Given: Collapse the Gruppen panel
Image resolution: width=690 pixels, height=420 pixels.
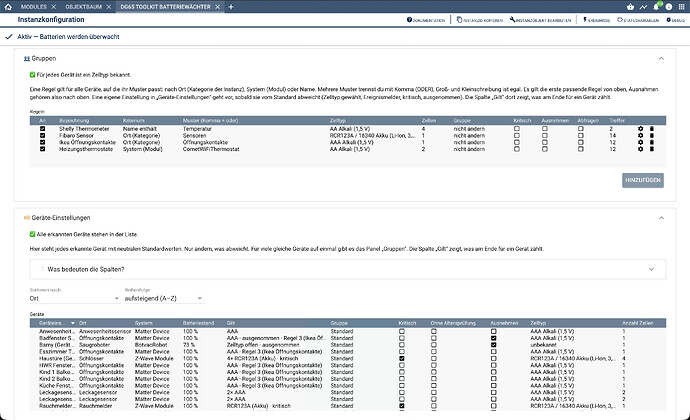Looking at the screenshot, I should 661,59.
